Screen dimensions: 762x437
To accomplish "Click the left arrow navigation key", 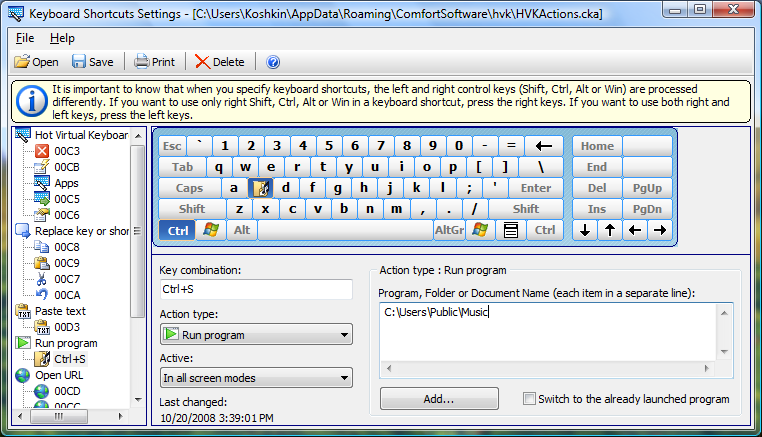I will [635, 230].
